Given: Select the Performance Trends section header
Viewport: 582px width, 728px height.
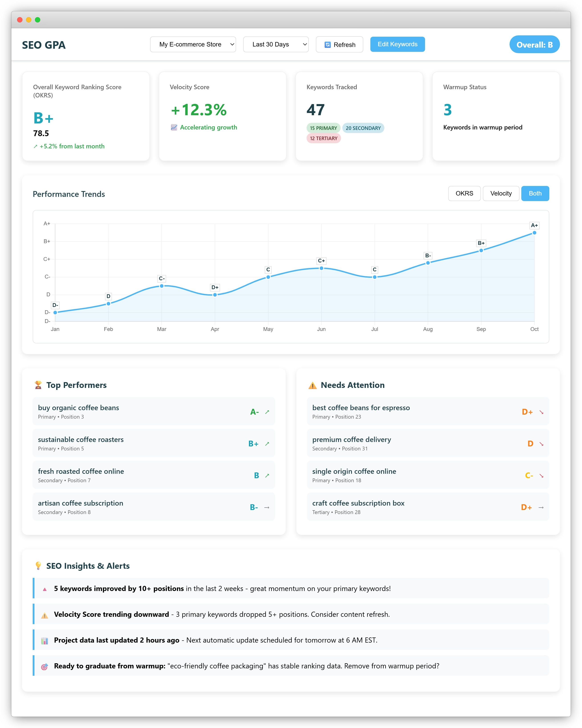Looking at the screenshot, I should (69, 194).
